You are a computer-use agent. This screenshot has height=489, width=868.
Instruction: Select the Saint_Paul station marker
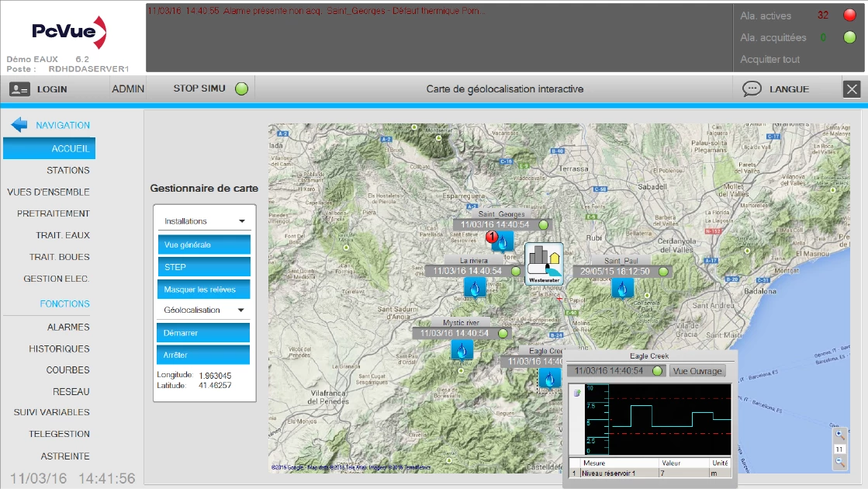point(622,288)
